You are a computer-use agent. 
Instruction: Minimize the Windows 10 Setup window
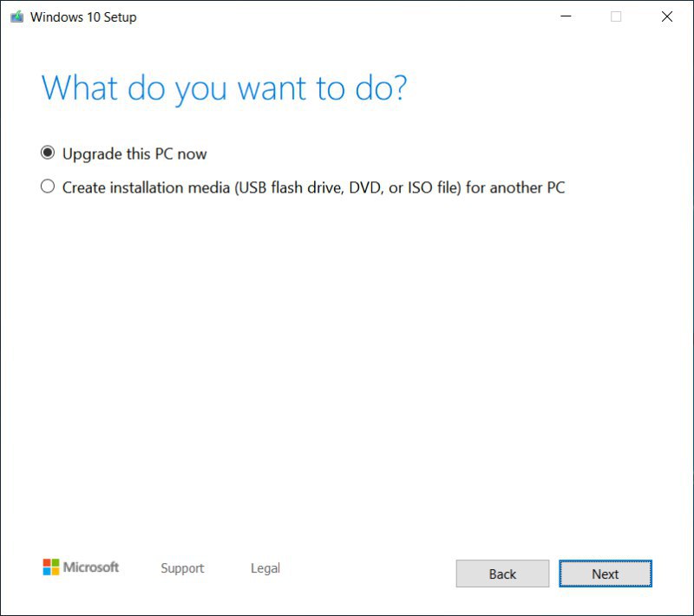(x=566, y=16)
